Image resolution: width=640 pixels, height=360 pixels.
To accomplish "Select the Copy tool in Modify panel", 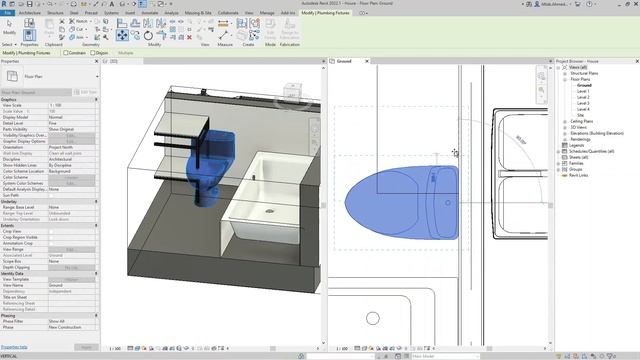I will click(135, 36).
